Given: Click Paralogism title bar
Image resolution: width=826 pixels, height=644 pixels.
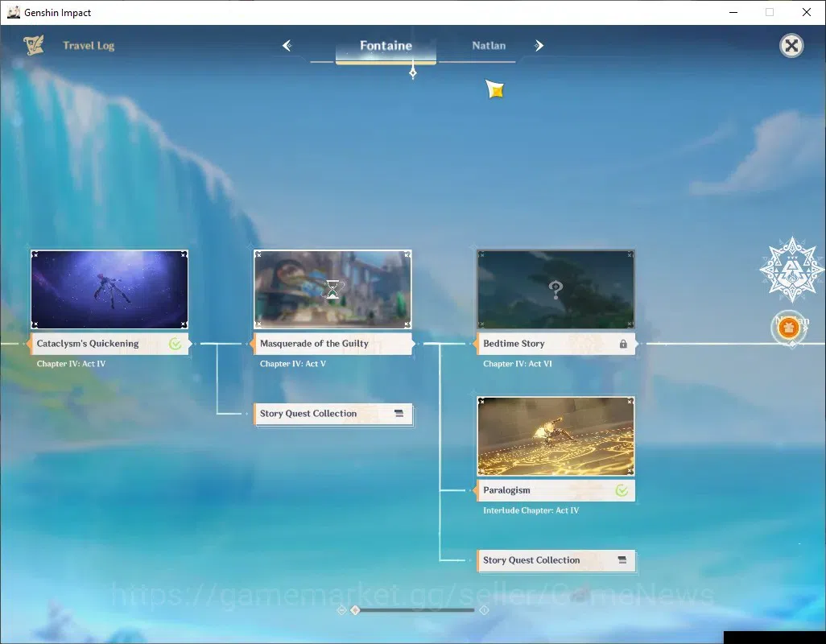Looking at the screenshot, I should 555,490.
